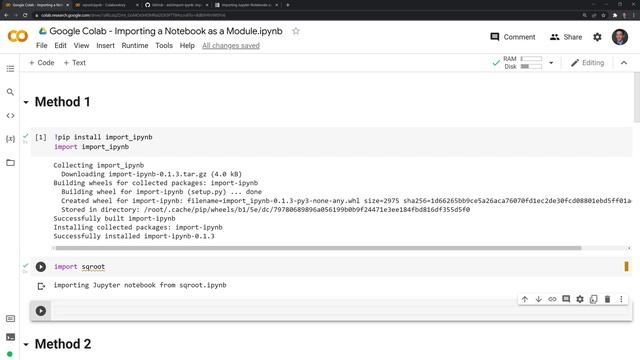Screen dimensions: 640x360
Task: Click the Method 1 heading text
Action: 62,102
